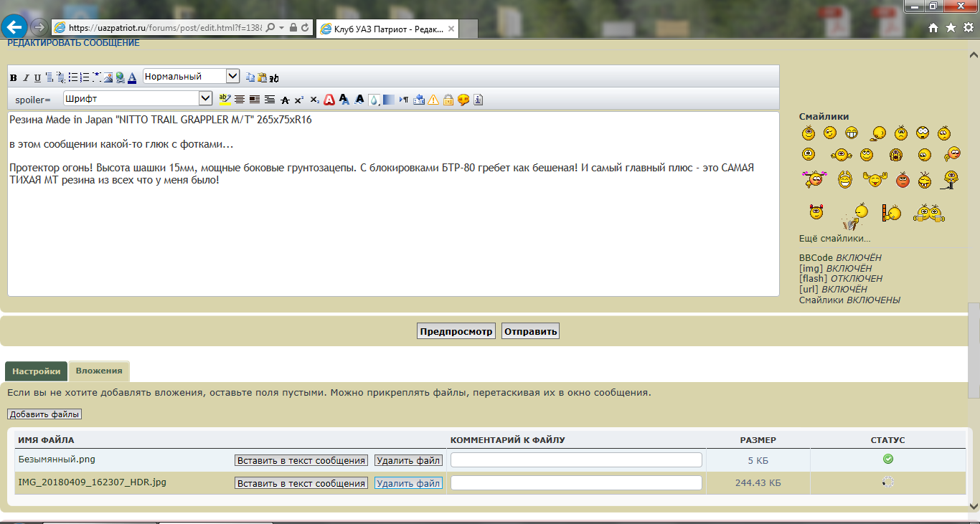Click the strikethrough text icon

pos(285,100)
